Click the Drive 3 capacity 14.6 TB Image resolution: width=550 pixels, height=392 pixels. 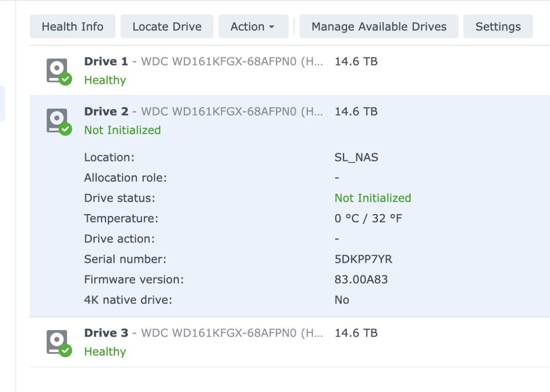(356, 333)
